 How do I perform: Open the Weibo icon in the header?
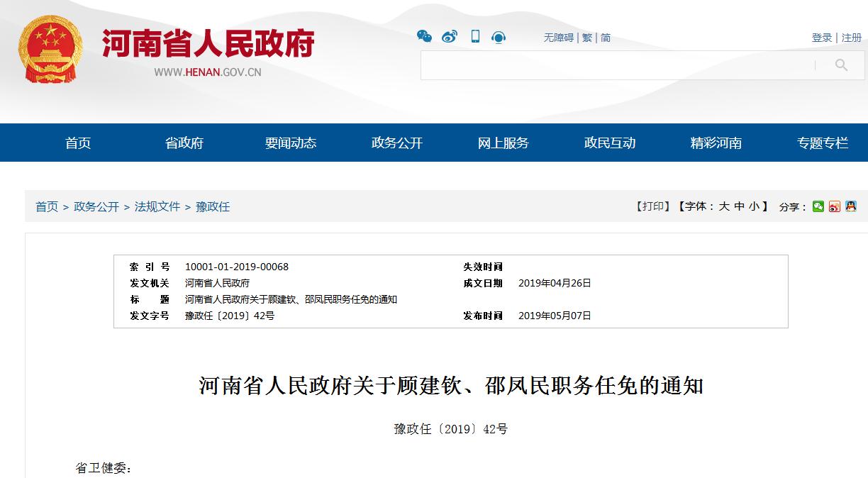pyautogui.click(x=450, y=37)
